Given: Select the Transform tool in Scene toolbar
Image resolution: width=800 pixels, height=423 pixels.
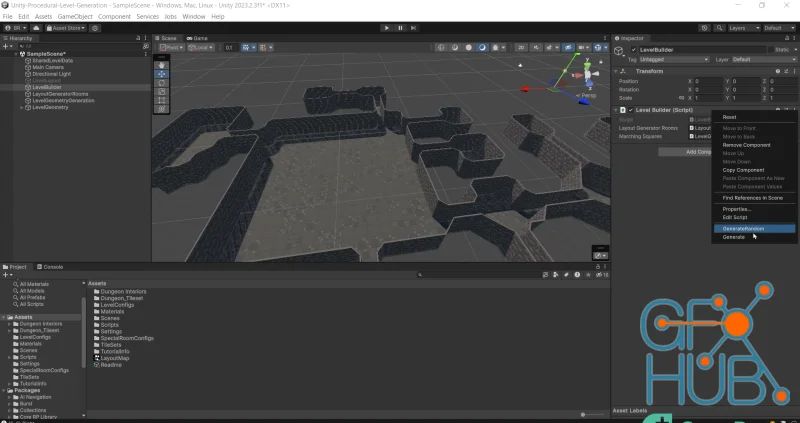Looking at the screenshot, I should tap(162, 109).
